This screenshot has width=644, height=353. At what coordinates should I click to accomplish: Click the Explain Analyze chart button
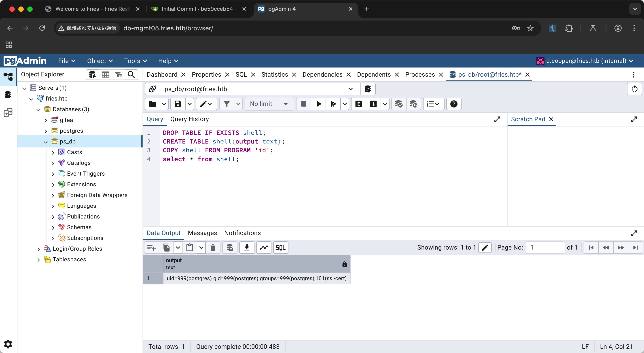pyautogui.click(x=373, y=104)
